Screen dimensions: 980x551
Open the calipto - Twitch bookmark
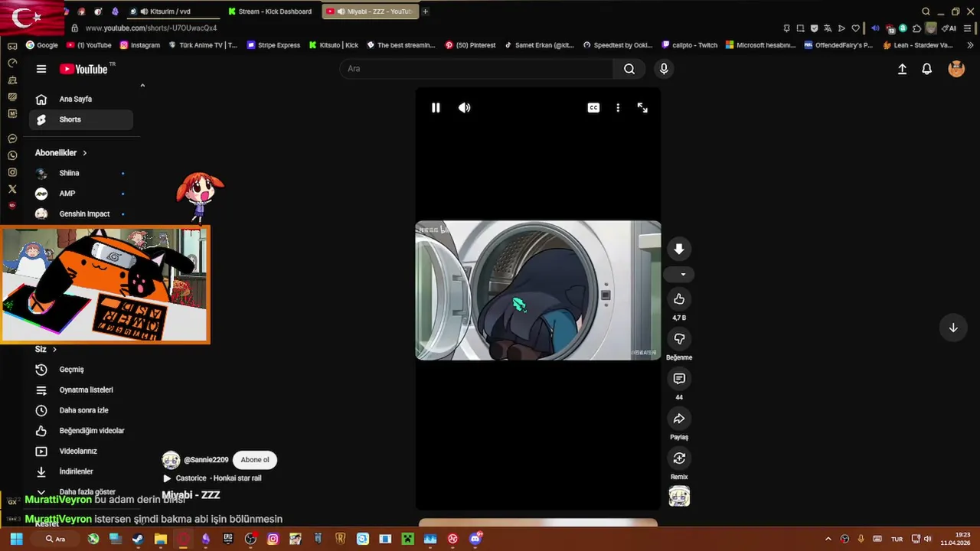690,45
